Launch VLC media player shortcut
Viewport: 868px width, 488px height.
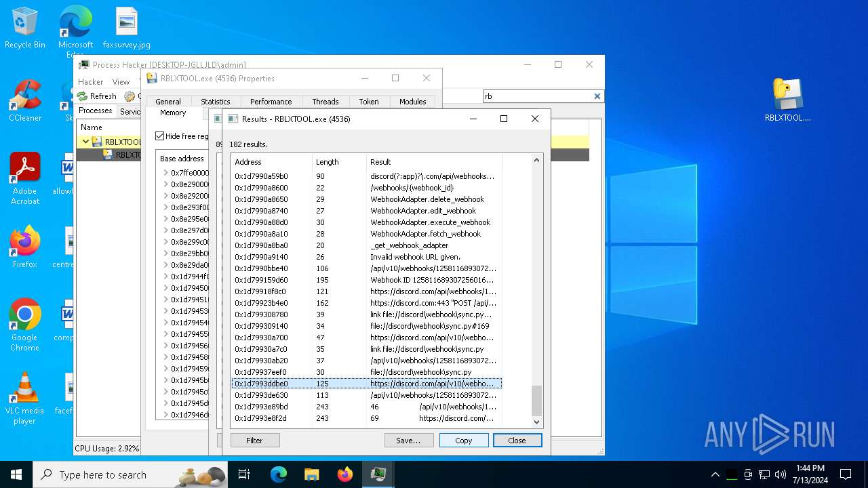click(25, 399)
